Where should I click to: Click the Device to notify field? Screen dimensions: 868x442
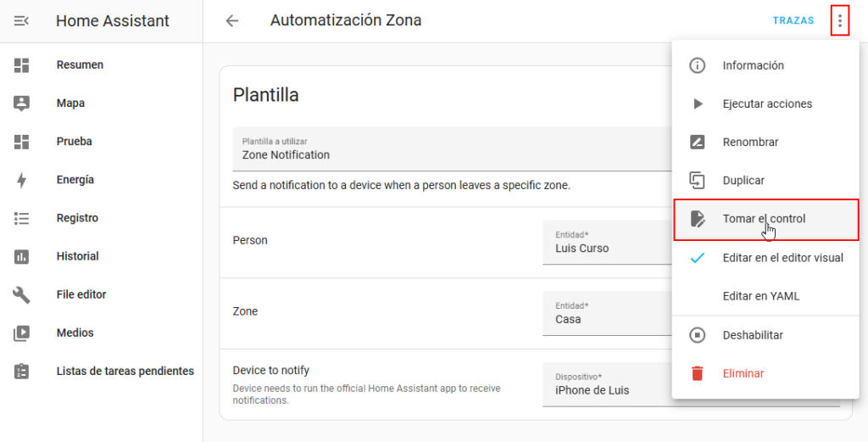pyautogui.click(x=607, y=384)
